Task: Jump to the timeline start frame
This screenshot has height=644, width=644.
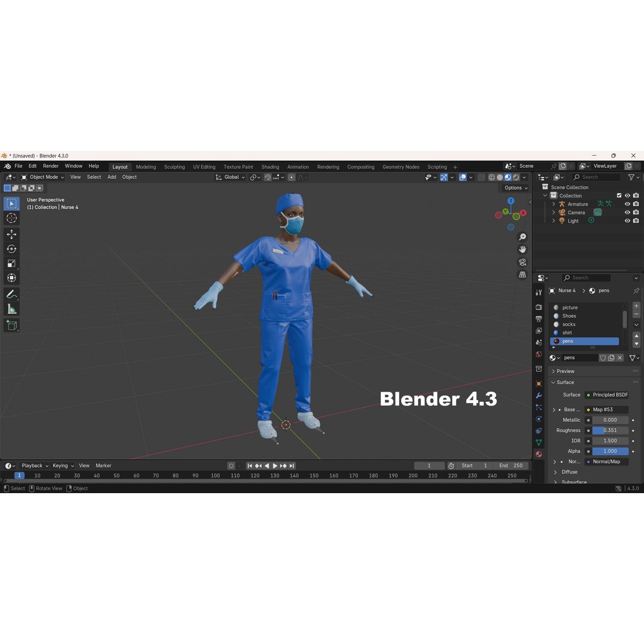Action: (249, 466)
